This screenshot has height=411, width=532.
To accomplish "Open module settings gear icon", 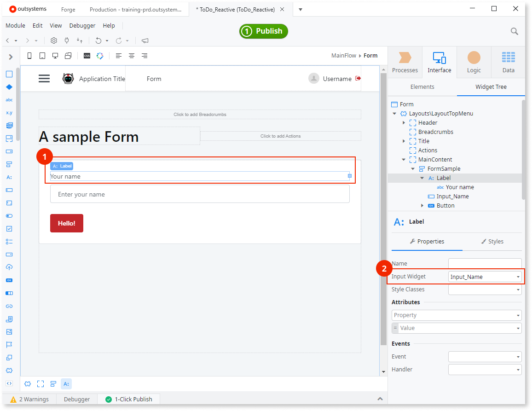I will pyautogui.click(x=54, y=41).
